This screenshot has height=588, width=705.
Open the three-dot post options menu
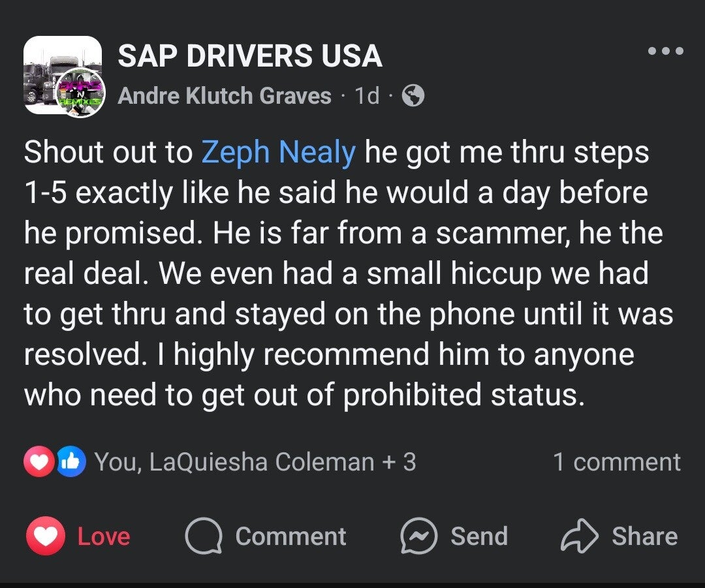point(666,51)
